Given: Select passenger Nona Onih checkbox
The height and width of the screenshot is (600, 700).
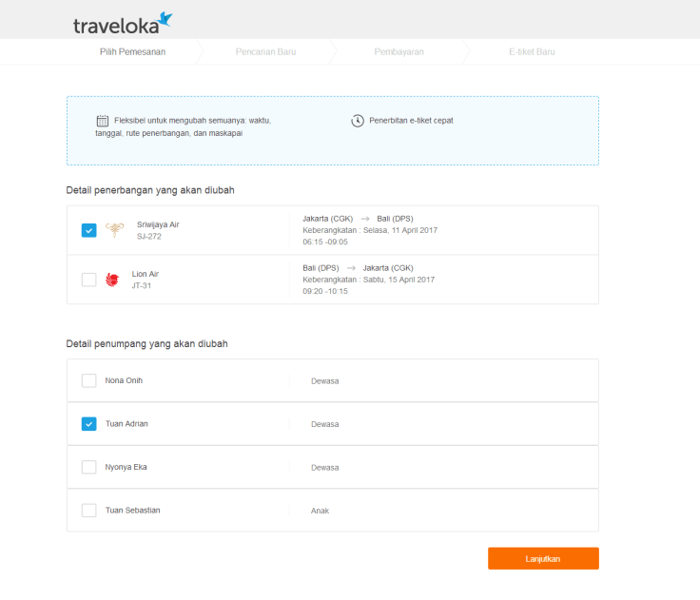Looking at the screenshot, I should (88, 381).
